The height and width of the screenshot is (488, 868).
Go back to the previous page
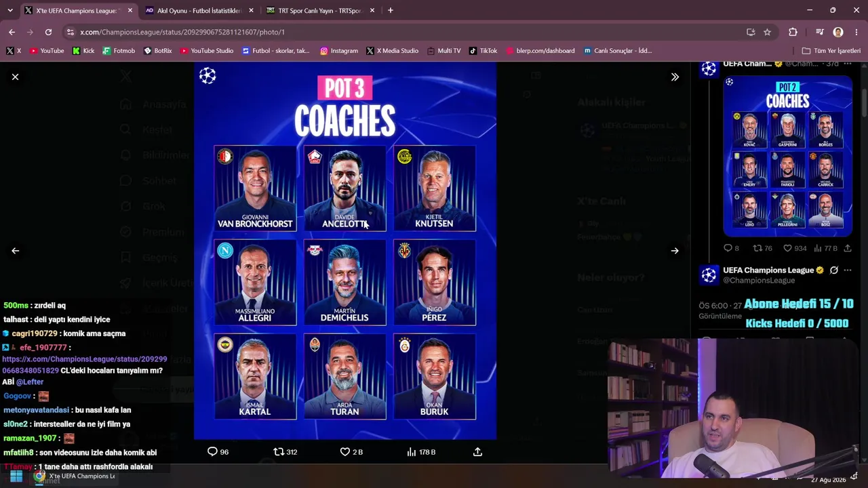point(12,32)
